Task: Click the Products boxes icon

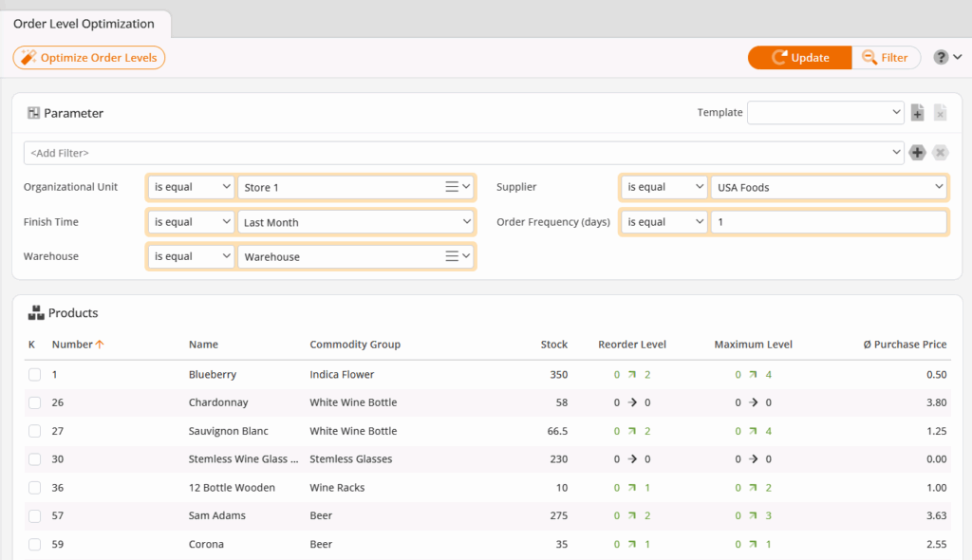Action: coord(36,312)
